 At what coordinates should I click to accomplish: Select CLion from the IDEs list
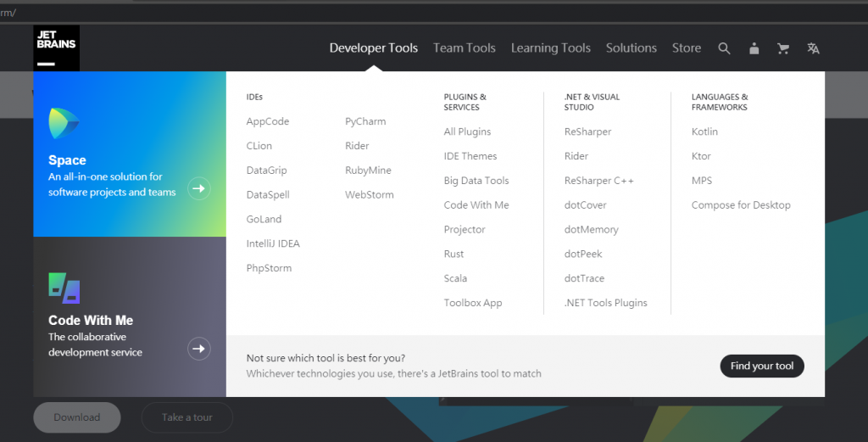point(259,146)
